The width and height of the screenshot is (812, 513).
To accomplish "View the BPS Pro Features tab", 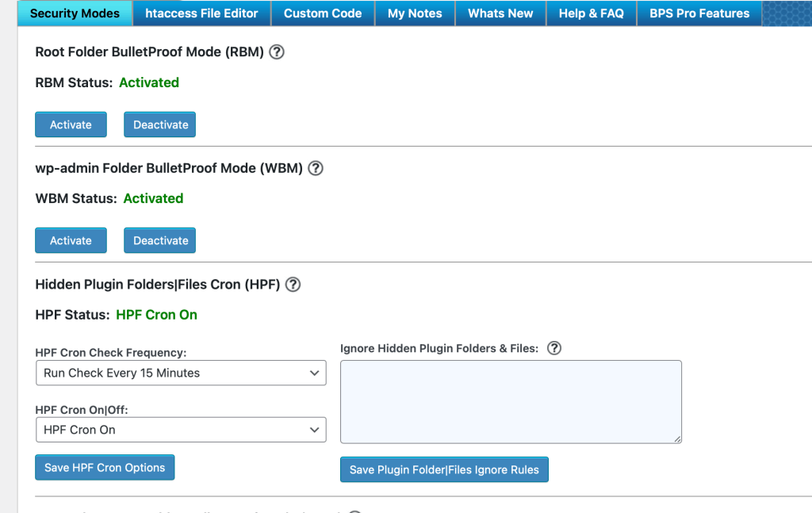I will pos(699,13).
